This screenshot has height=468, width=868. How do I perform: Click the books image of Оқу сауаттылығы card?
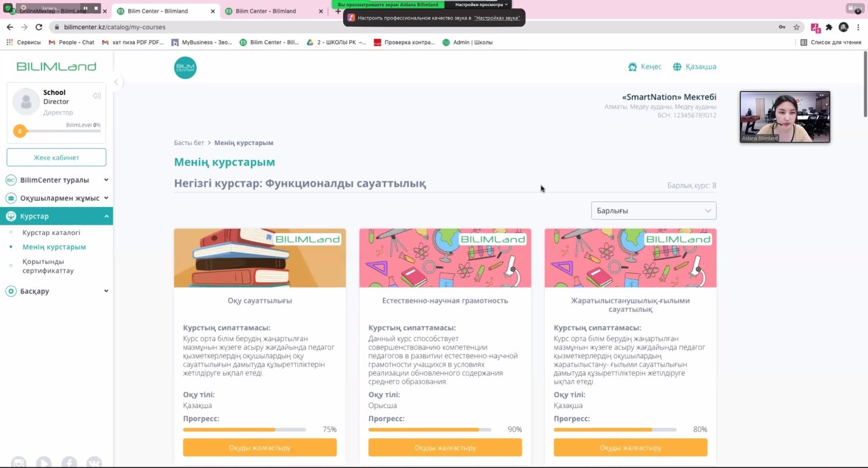(x=260, y=258)
